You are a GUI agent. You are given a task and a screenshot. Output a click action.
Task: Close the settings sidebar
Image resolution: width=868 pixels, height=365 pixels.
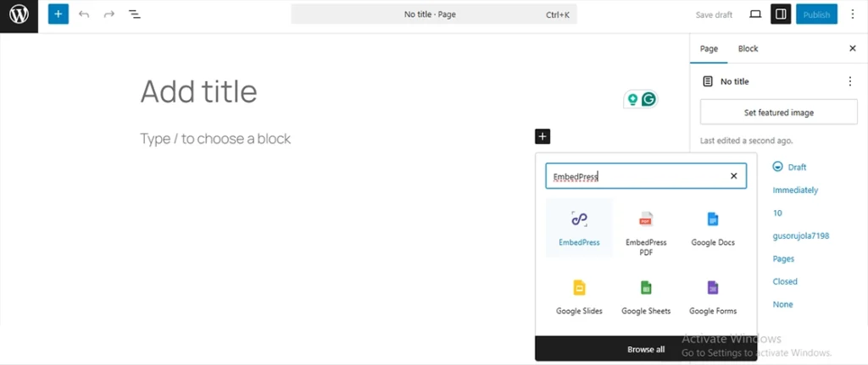[853, 48]
